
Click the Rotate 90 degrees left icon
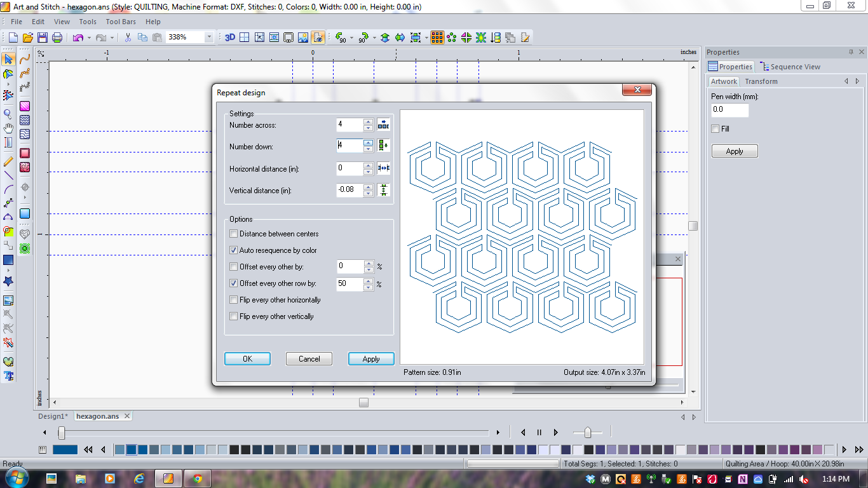pos(341,37)
